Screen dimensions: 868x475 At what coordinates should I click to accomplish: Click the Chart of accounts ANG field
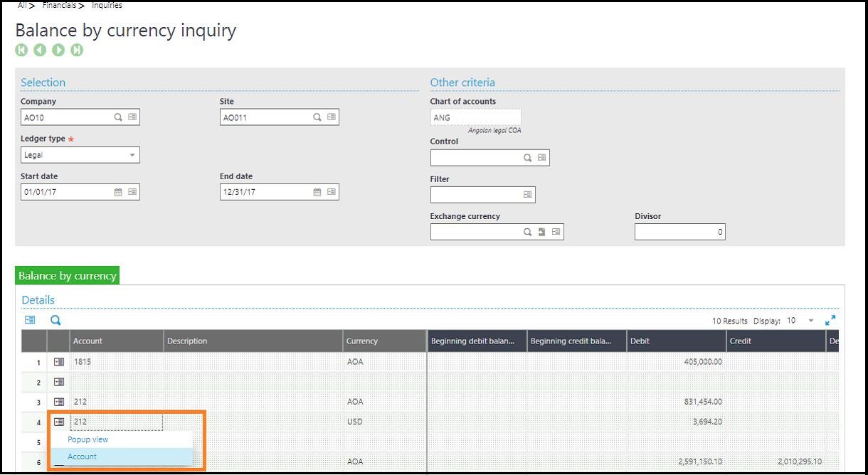(476, 117)
